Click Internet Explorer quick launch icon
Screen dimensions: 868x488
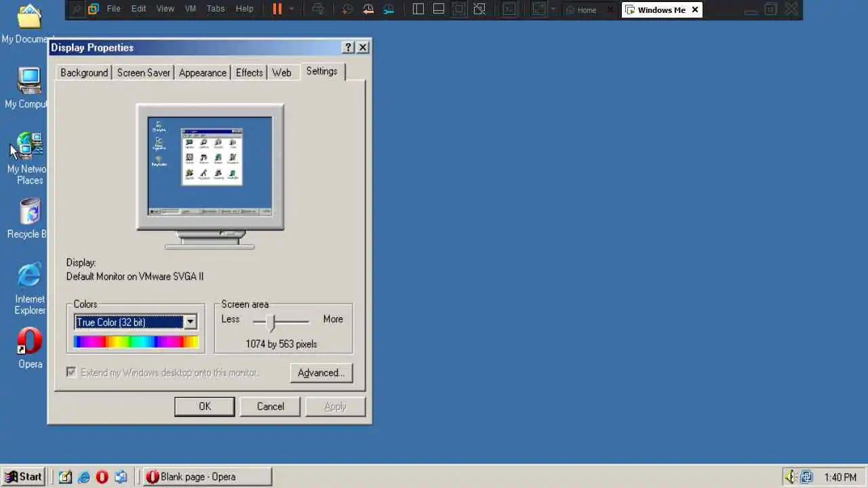coord(83,477)
